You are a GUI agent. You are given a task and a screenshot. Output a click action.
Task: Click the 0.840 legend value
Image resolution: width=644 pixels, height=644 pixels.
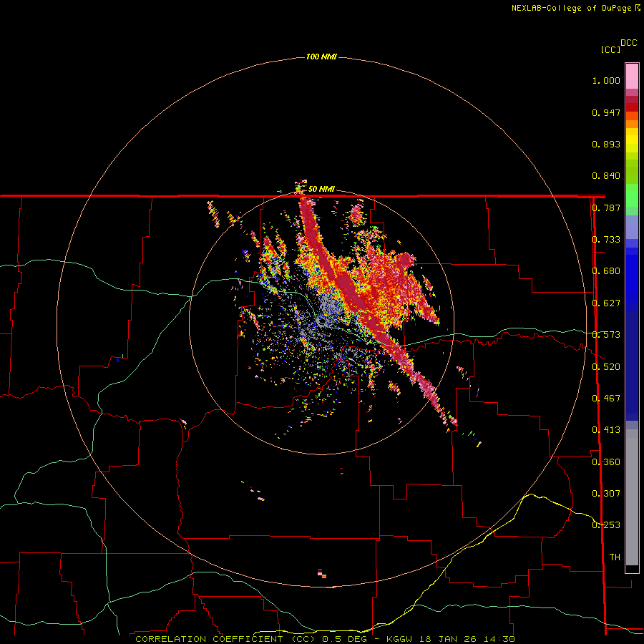[x=606, y=176]
